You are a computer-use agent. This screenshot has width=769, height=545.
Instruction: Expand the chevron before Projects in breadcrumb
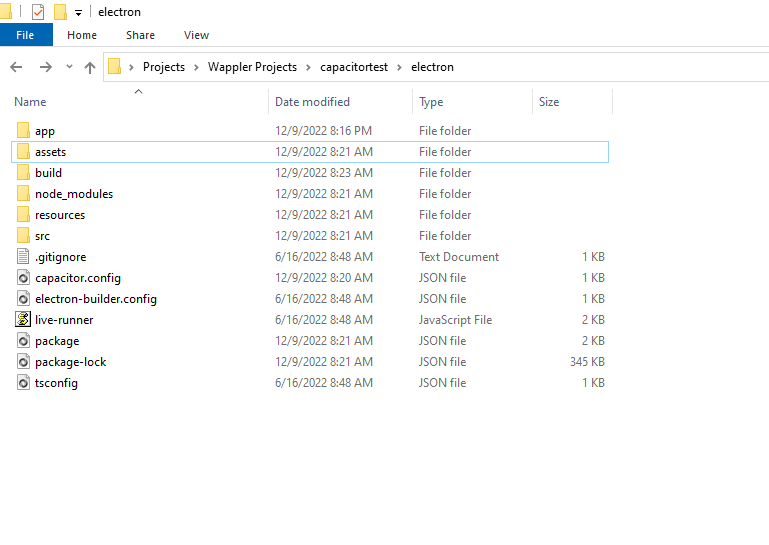pos(131,67)
